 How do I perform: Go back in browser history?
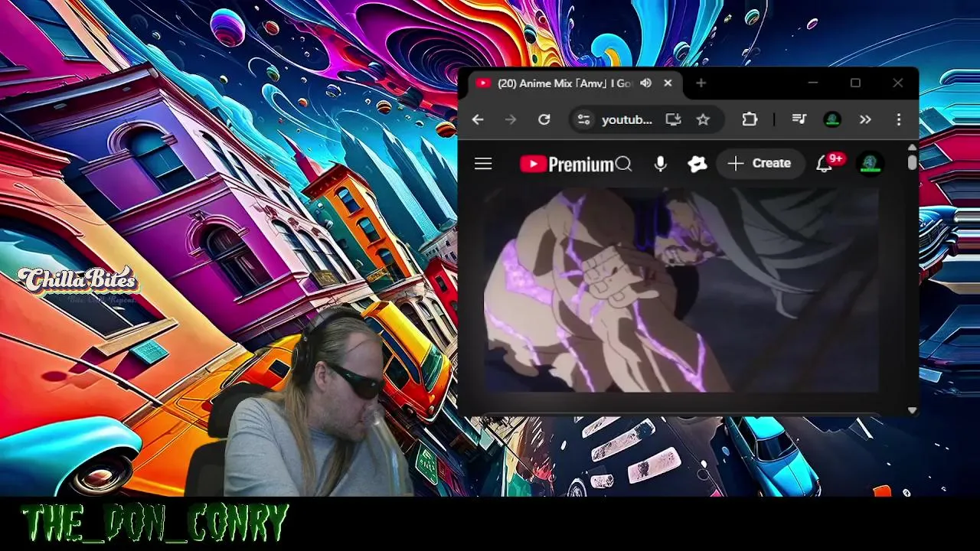478,119
